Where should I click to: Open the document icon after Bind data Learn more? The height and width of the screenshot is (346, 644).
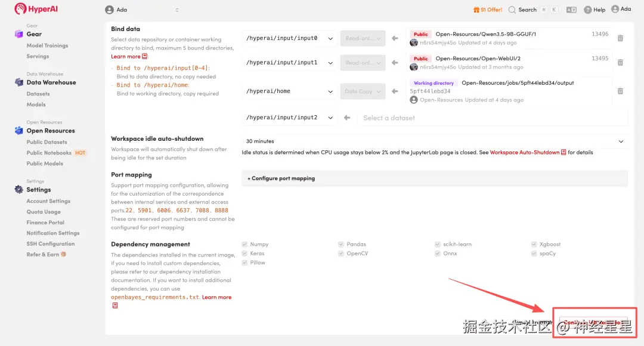(x=144, y=56)
